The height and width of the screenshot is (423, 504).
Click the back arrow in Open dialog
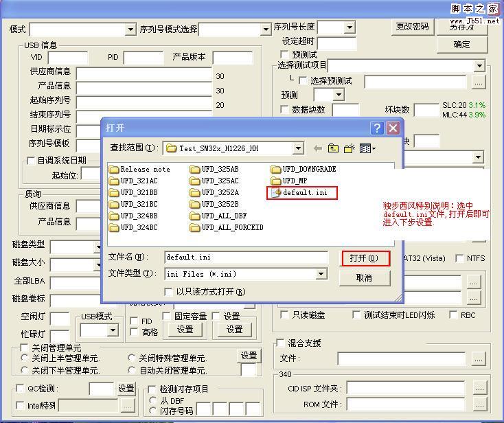point(317,148)
